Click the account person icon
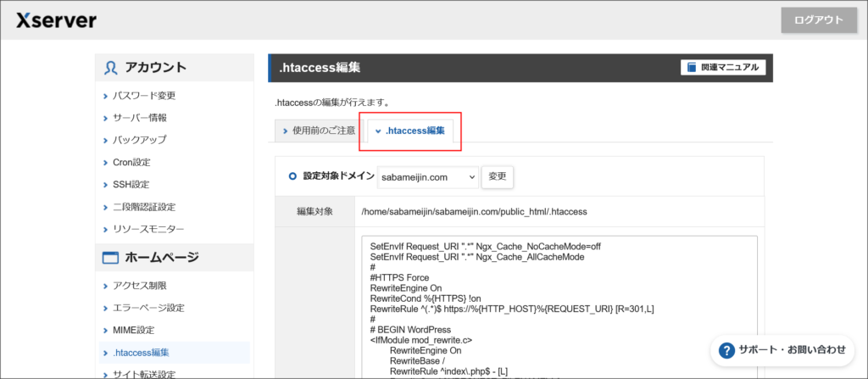The height and width of the screenshot is (379, 868). click(111, 68)
